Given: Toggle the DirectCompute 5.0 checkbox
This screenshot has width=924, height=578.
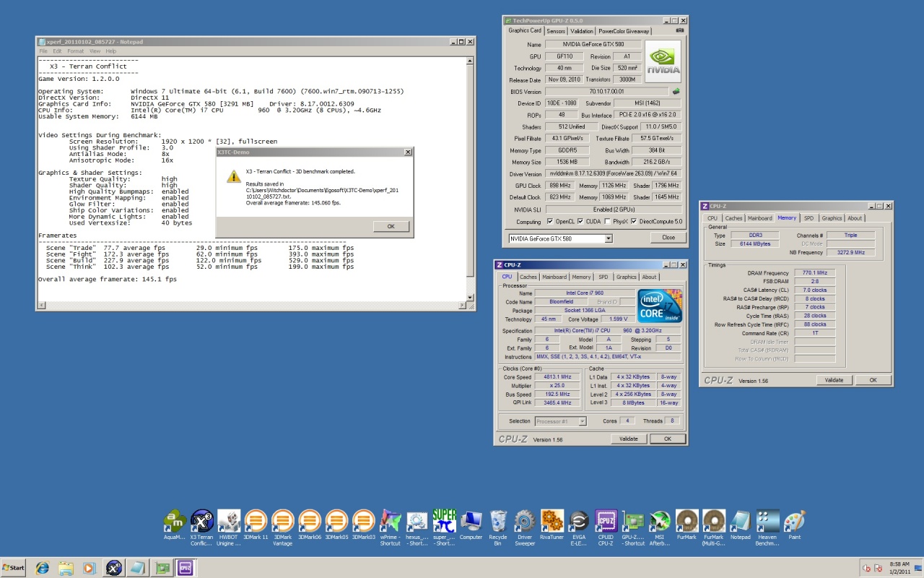Looking at the screenshot, I should pos(634,222).
